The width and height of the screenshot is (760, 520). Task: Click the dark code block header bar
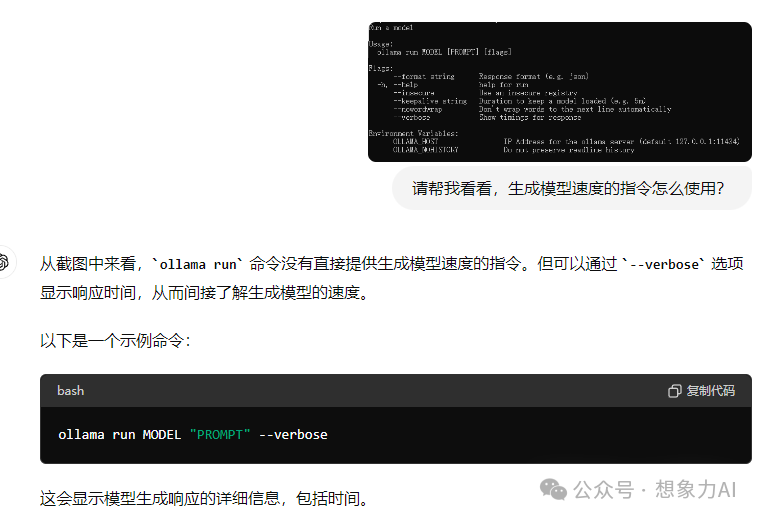pos(396,391)
